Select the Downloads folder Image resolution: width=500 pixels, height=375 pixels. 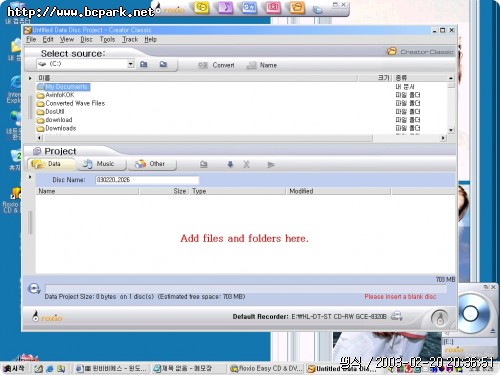56,128
